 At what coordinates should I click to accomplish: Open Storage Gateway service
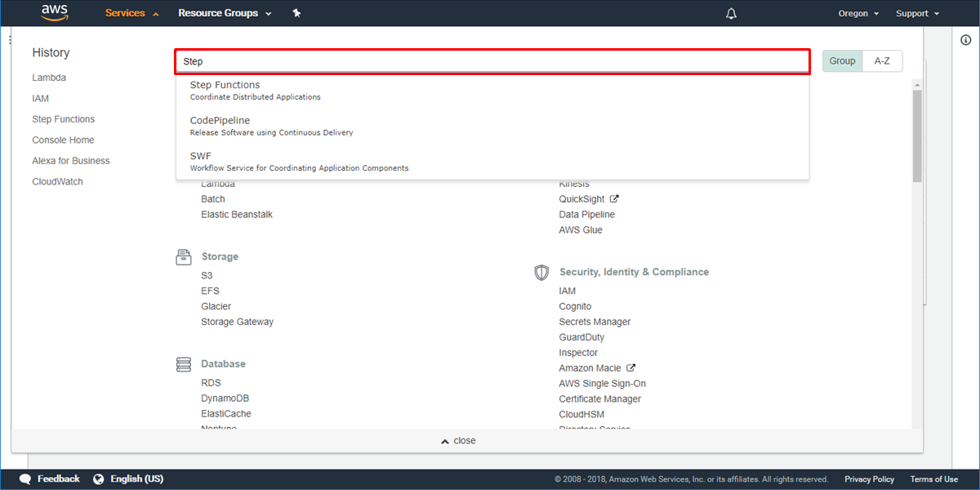pos(238,323)
